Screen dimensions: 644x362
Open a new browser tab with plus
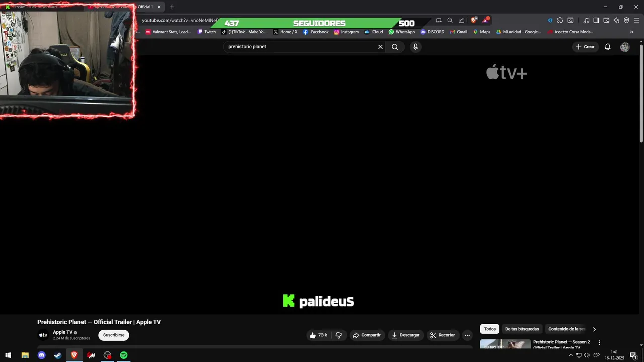coord(172,7)
